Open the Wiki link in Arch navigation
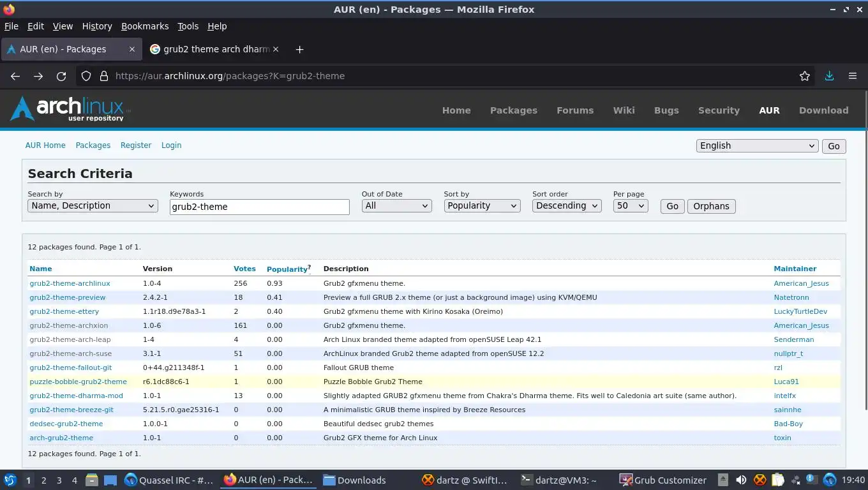 (x=624, y=110)
